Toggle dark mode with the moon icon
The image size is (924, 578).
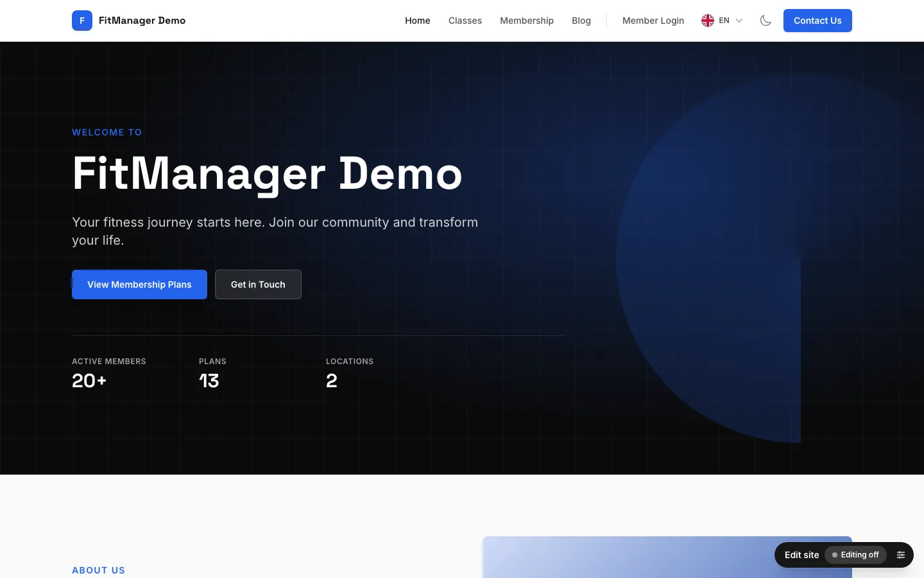point(766,21)
